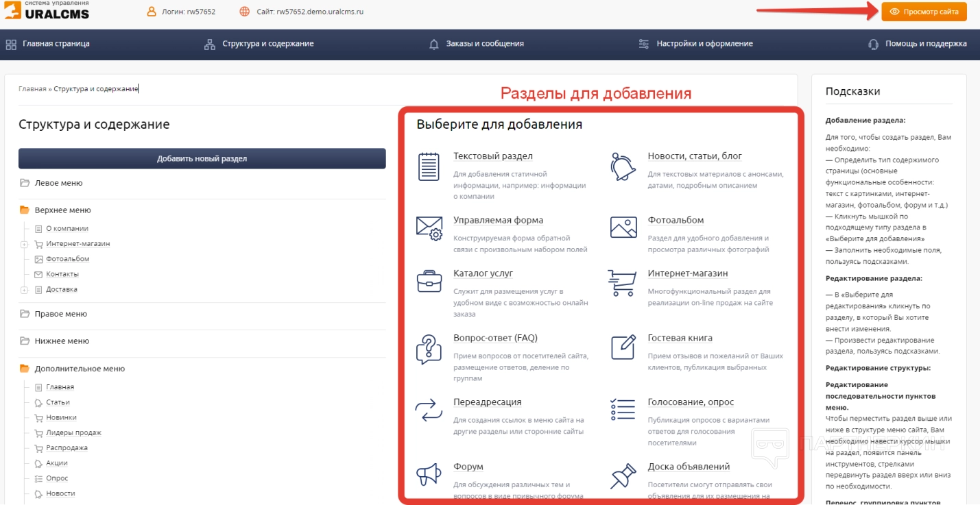The width and height of the screenshot is (980, 505).
Task: Select the envelope-gear icon of Управляемая форма
Action: click(429, 228)
